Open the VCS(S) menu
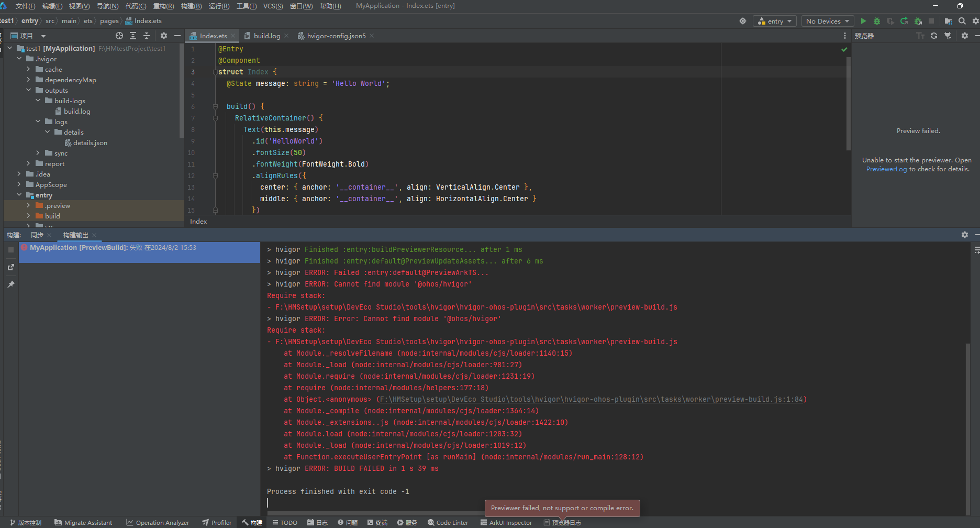 (273, 6)
